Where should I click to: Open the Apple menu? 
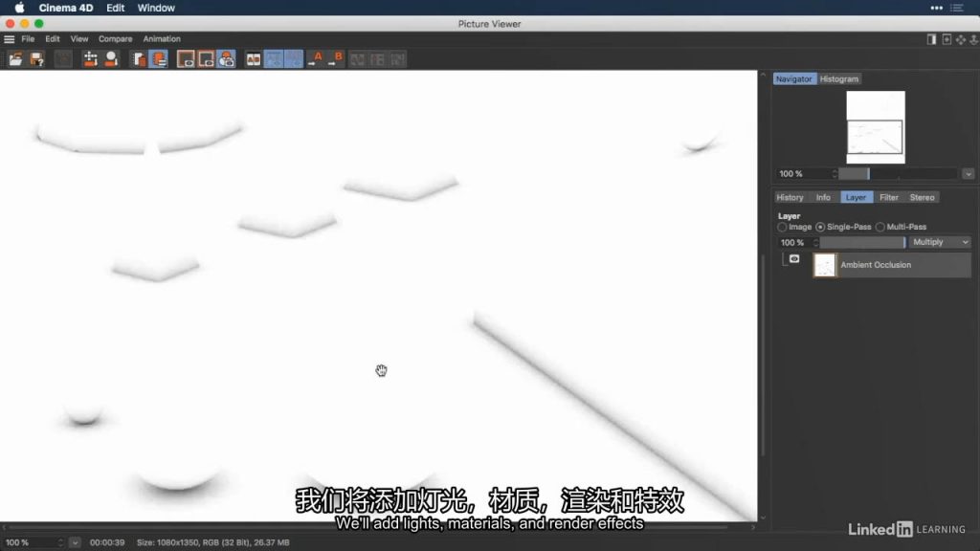click(x=19, y=8)
